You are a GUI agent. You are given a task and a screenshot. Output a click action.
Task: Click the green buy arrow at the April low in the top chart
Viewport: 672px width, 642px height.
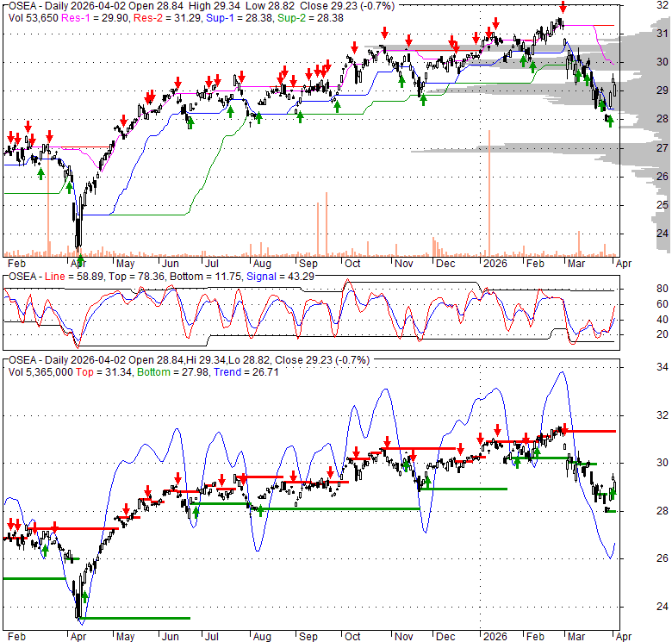click(79, 260)
